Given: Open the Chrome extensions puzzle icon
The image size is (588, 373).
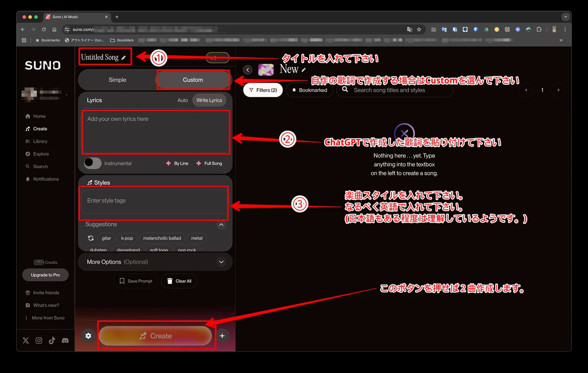Looking at the screenshot, I should point(539,29).
